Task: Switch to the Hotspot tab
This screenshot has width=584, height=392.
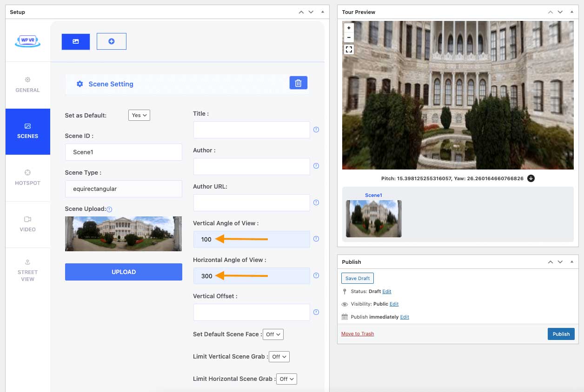Action: click(x=27, y=177)
